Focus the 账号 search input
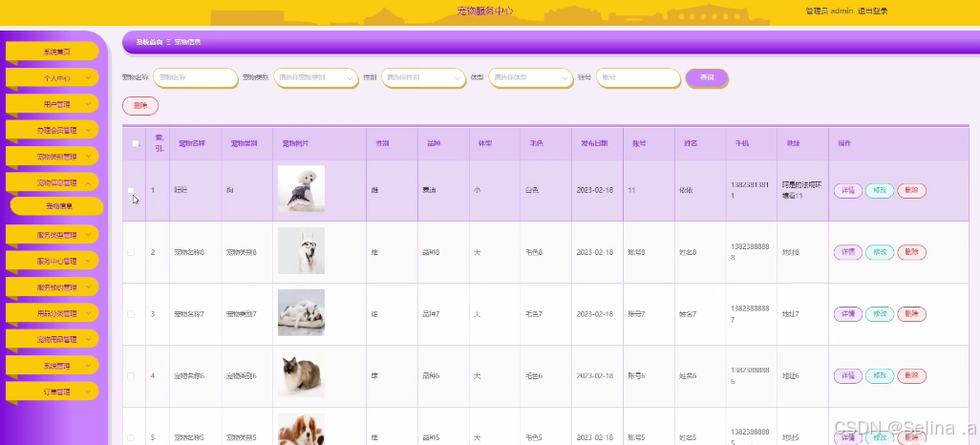The image size is (980, 445). [x=638, y=77]
